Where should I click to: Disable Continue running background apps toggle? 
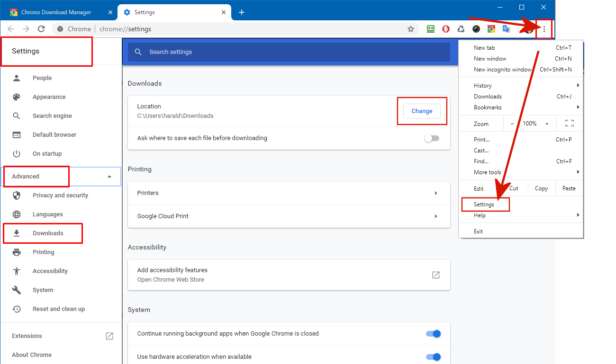[x=434, y=334]
